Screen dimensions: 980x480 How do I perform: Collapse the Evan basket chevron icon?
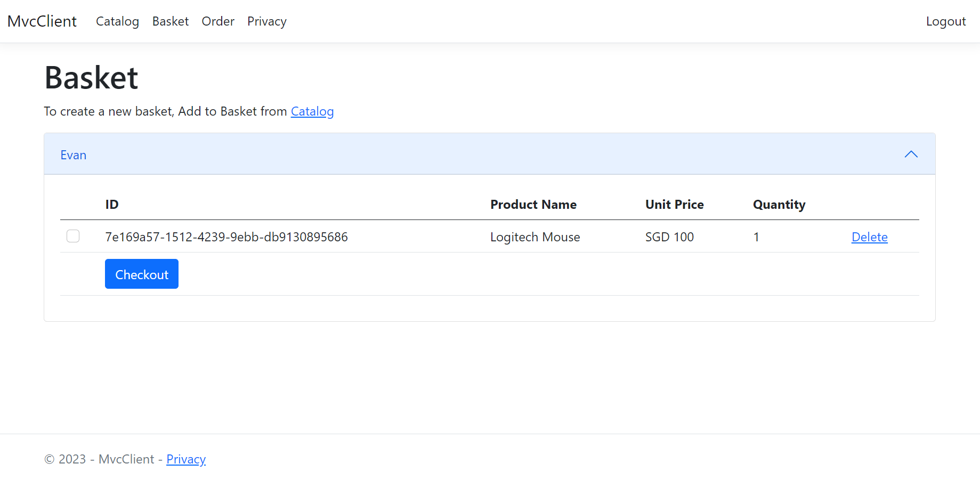pos(911,154)
